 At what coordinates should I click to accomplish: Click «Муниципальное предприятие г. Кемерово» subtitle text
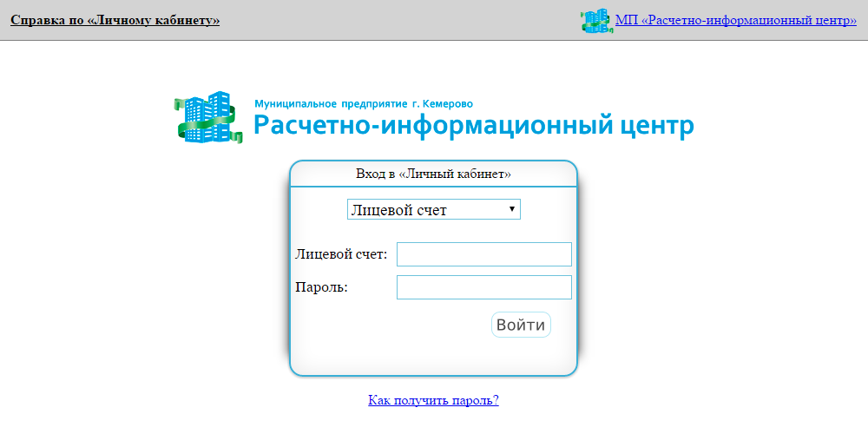[364, 103]
